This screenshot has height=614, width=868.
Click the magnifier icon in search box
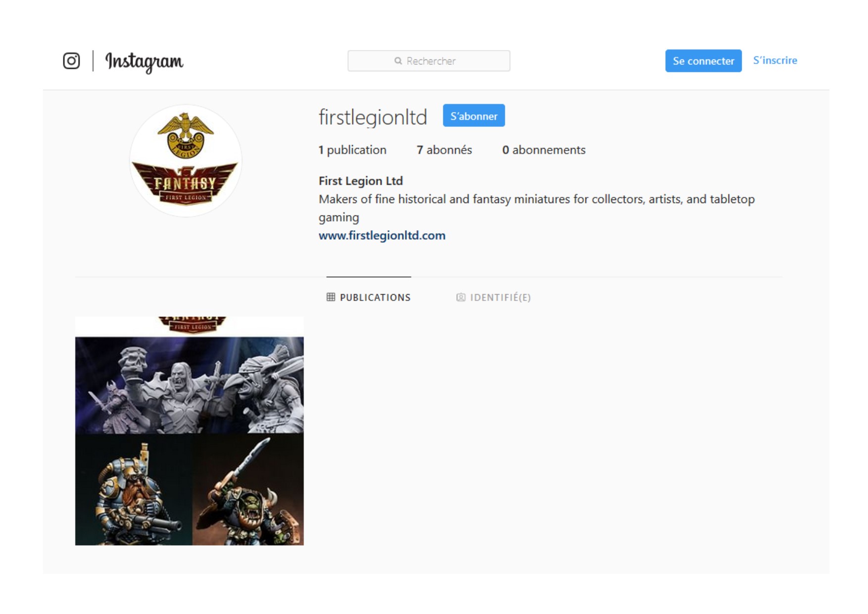coord(398,61)
